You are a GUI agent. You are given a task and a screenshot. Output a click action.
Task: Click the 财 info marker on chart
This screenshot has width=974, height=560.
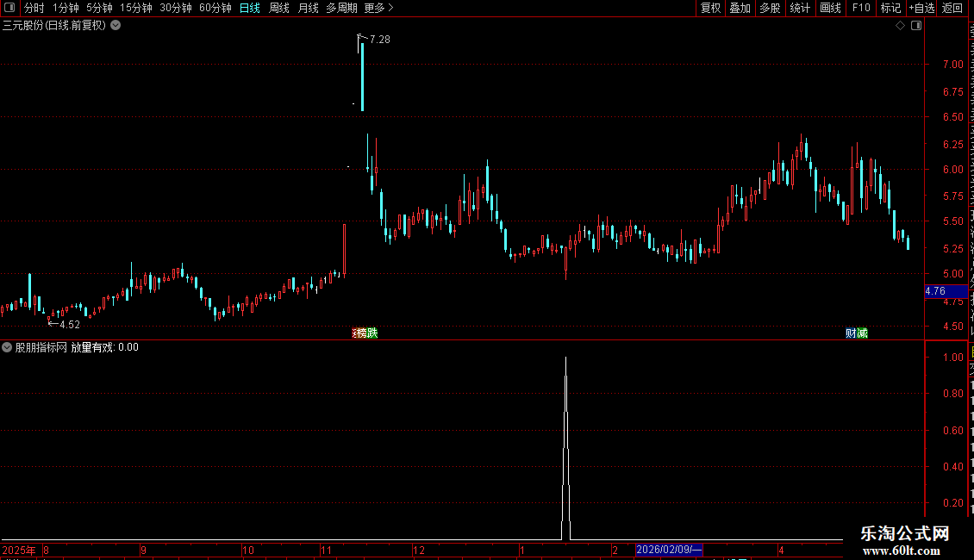pos(851,333)
